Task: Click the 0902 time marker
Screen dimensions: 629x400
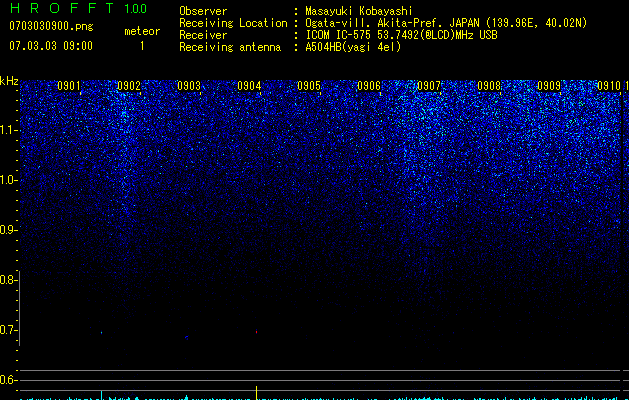Action: click(129, 86)
